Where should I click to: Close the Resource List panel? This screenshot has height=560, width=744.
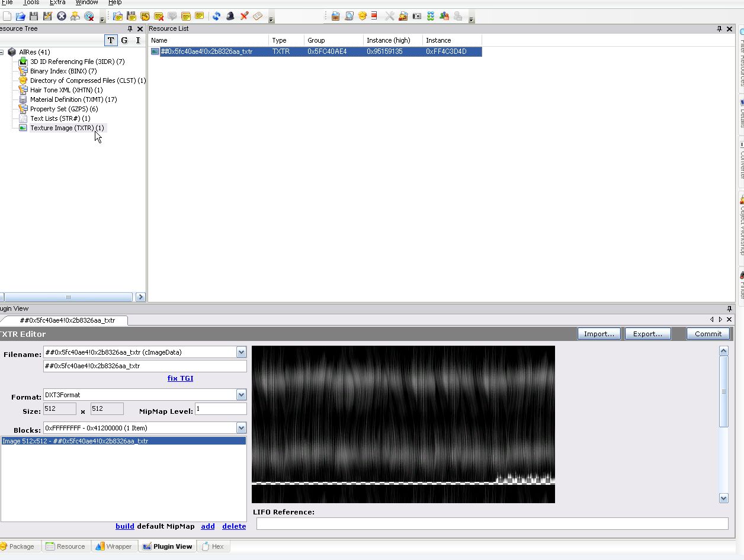pos(729,28)
